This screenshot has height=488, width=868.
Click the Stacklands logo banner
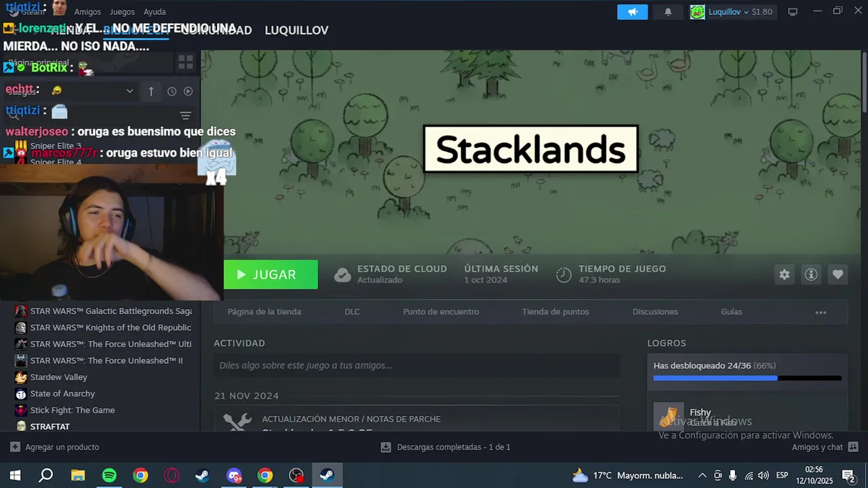point(531,149)
